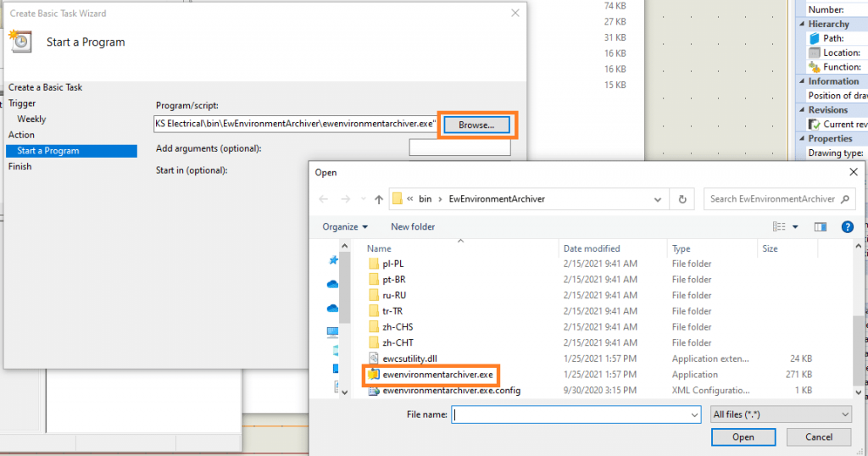This screenshot has height=456, width=868.
Task: Click inside the File name input field
Action: pyautogui.click(x=574, y=414)
